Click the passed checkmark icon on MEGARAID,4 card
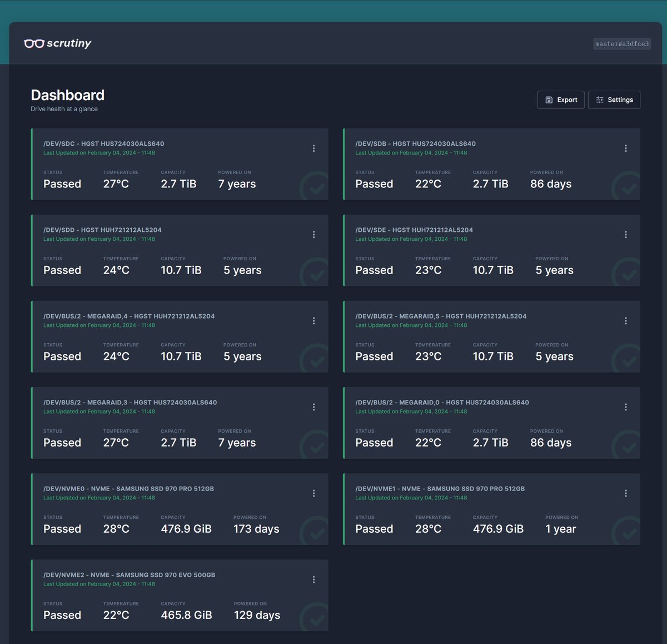This screenshot has width=667, height=644. [x=315, y=359]
